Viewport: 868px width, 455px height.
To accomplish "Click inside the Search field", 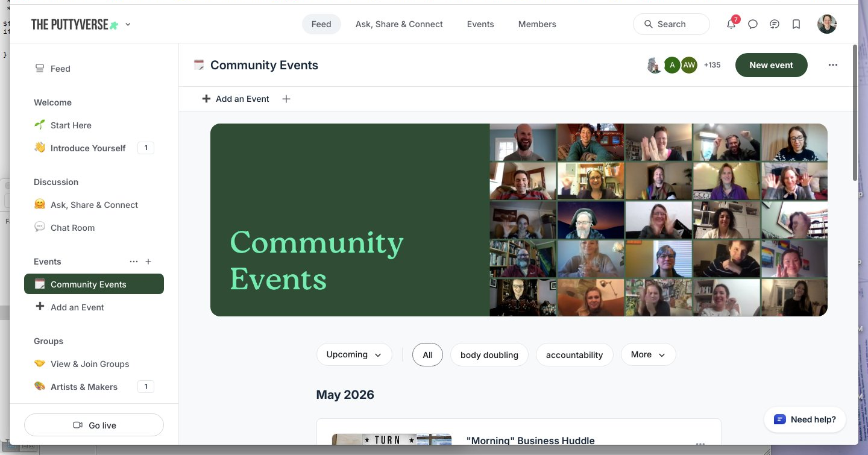I will [x=671, y=24].
